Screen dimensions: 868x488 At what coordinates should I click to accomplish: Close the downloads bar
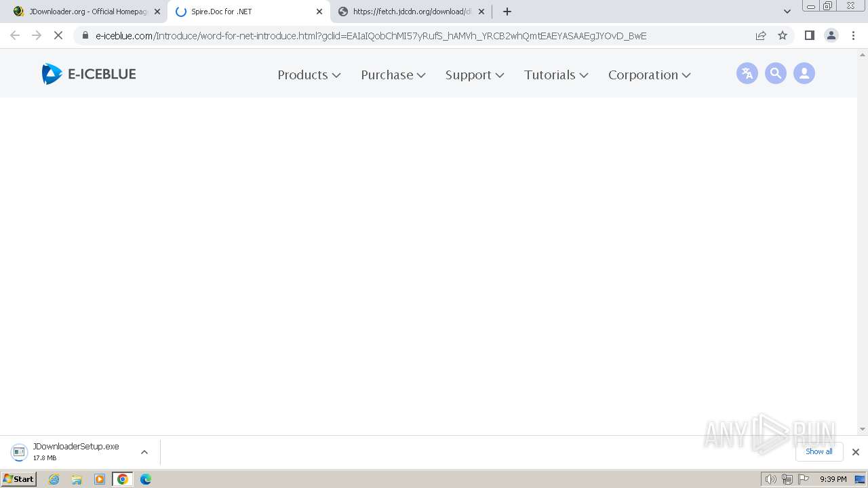(856, 452)
